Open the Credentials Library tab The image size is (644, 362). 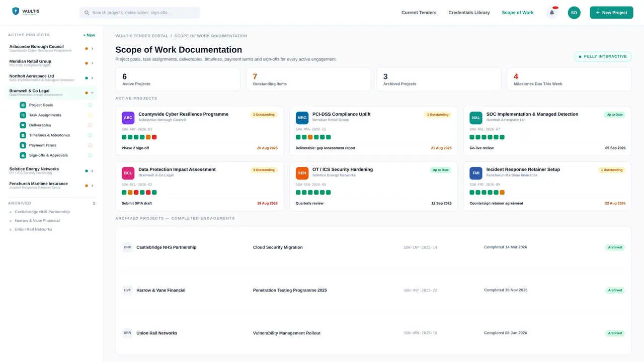[x=469, y=13]
